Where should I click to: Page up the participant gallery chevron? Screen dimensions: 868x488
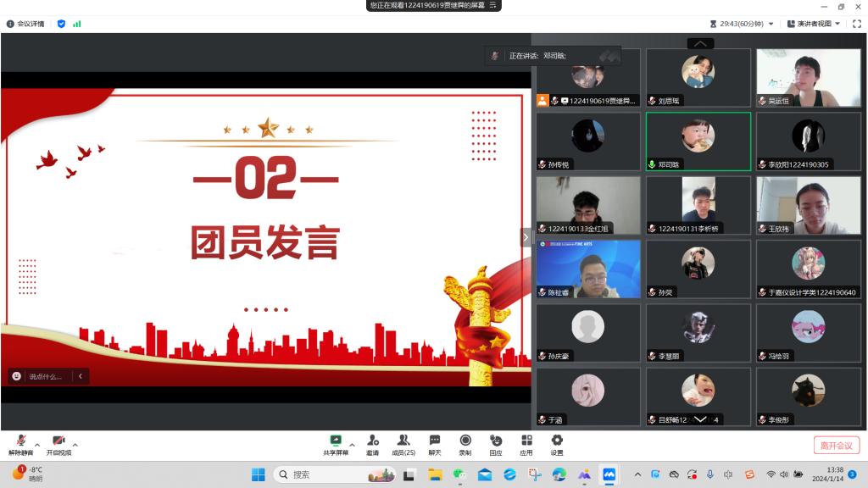(700, 44)
